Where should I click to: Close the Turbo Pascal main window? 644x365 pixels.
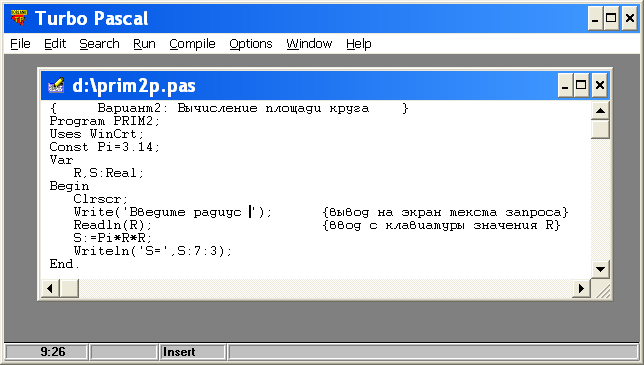coord(630,18)
